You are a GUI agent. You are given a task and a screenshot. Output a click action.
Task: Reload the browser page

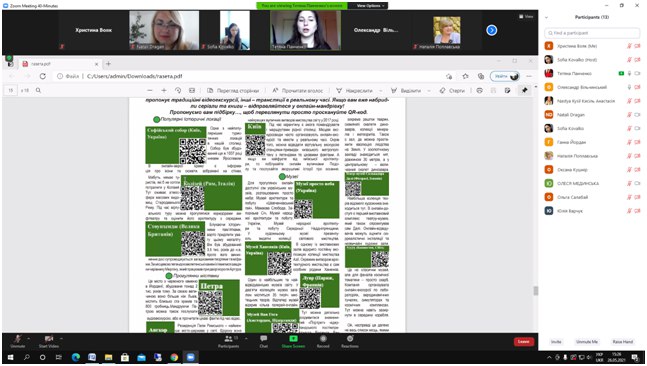(43, 76)
